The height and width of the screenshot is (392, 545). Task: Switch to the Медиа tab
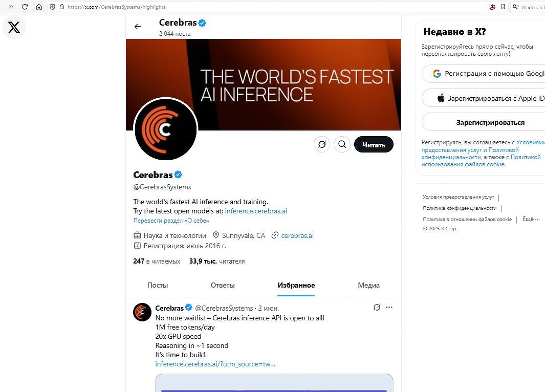[368, 286]
